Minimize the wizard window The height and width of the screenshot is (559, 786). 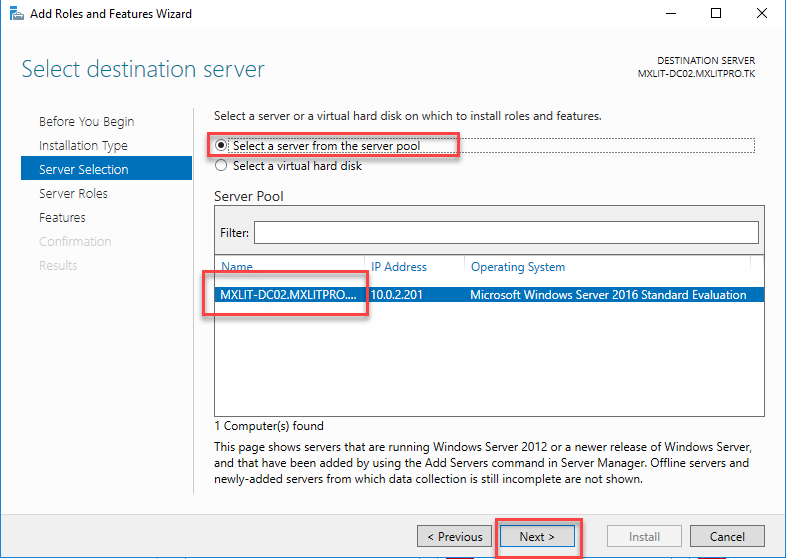670,14
